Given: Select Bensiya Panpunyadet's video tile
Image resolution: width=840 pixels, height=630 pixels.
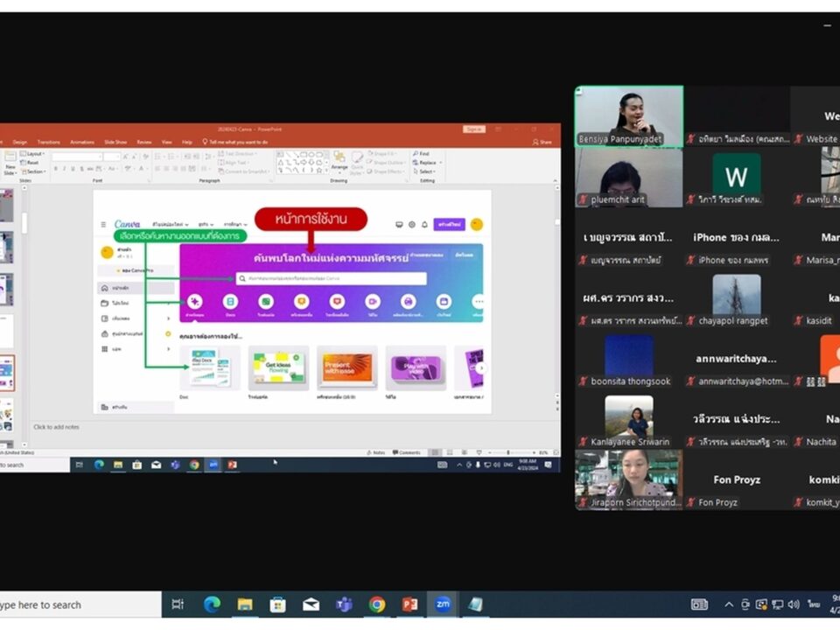Looking at the screenshot, I should click(x=629, y=116).
